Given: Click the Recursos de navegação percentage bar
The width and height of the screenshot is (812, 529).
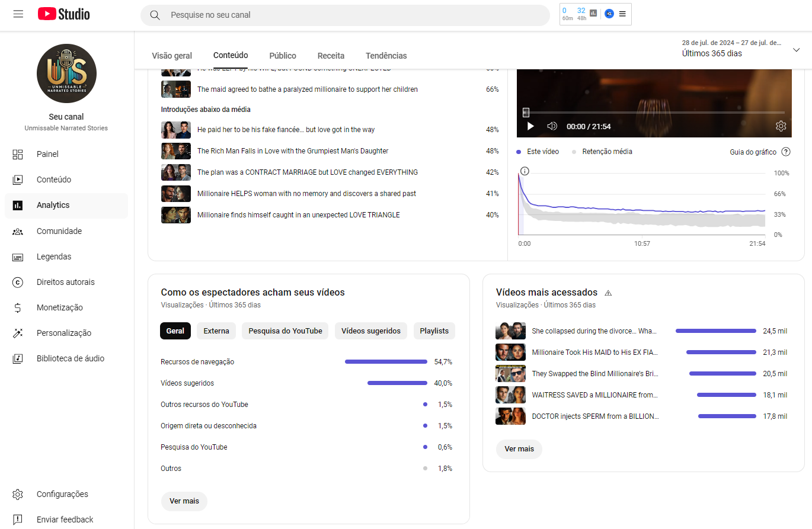Looking at the screenshot, I should [x=386, y=362].
